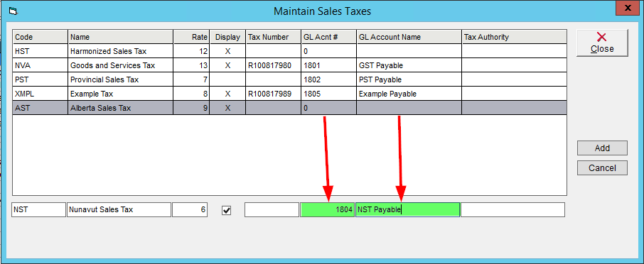Select the Example Tax row
This screenshot has height=264, width=644.
tap(289, 94)
